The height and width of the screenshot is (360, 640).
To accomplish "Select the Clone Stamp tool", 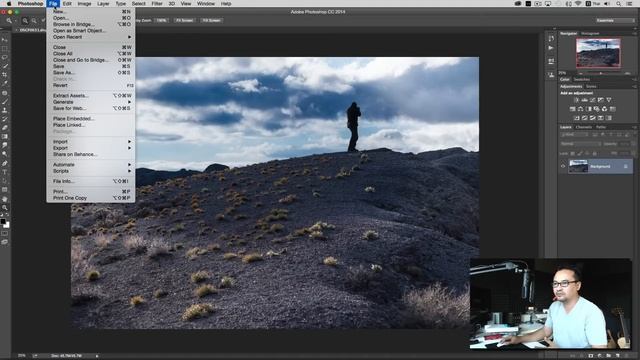I will click(x=5, y=110).
